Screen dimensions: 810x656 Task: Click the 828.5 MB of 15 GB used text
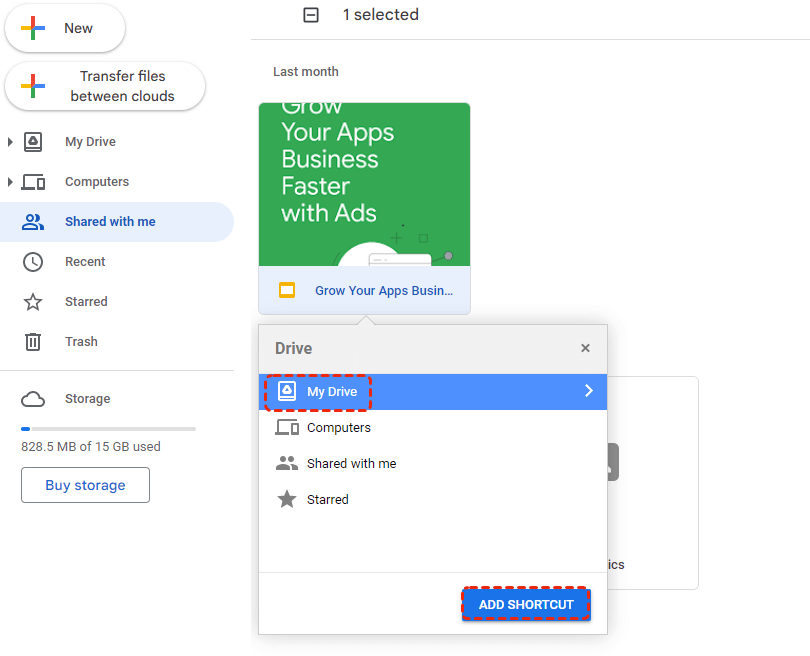click(91, 446)
